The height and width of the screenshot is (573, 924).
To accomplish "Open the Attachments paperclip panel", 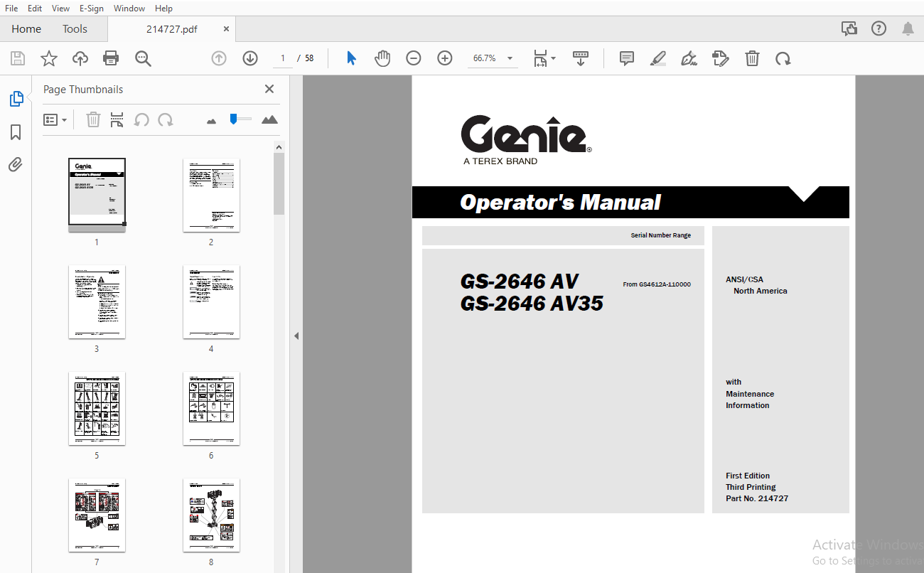I will 16,165.
